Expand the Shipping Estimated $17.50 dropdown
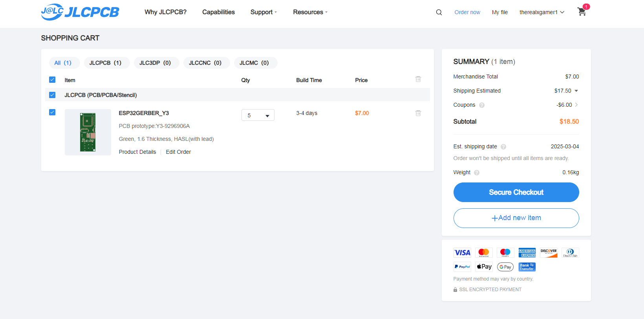Viewport: 644px width, 319px height. 576,91
